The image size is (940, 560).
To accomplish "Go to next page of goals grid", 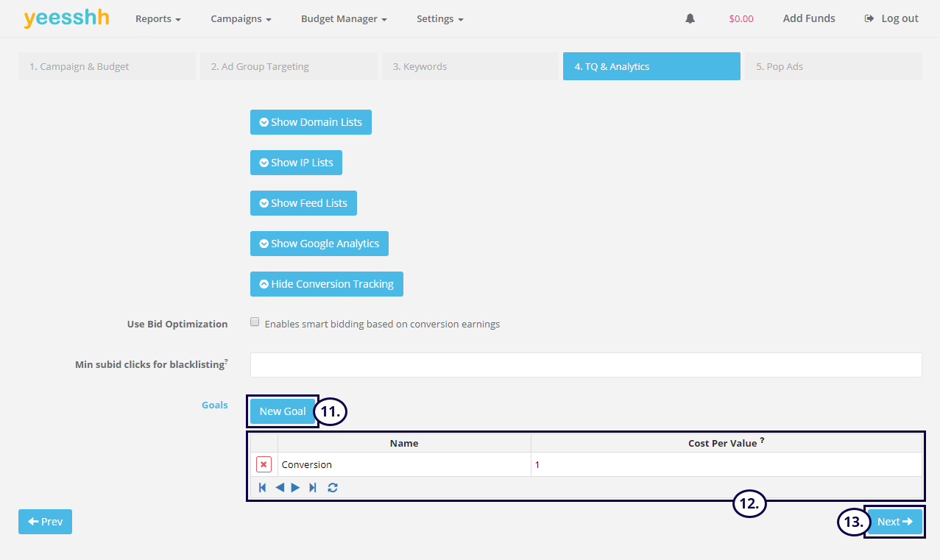I will (295, 487).
